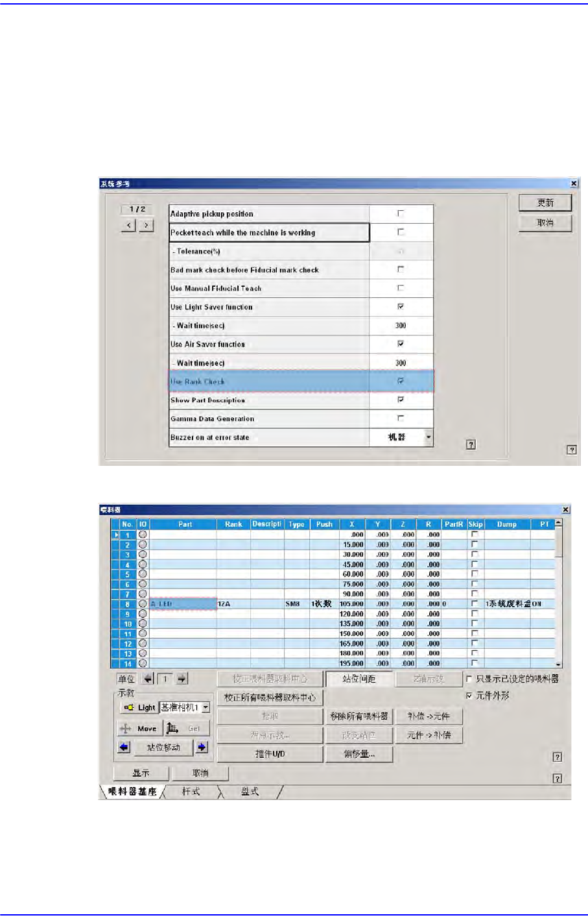Decrease unit value with left arrow
The image size is (588, 922).
tap(148, 679)
